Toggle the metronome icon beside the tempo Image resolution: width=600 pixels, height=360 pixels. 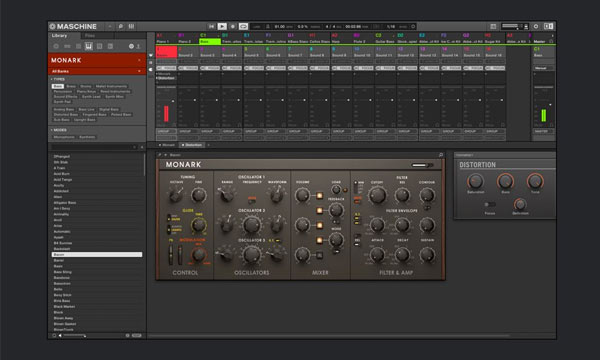pyautogui.click(x=267, y=26)
